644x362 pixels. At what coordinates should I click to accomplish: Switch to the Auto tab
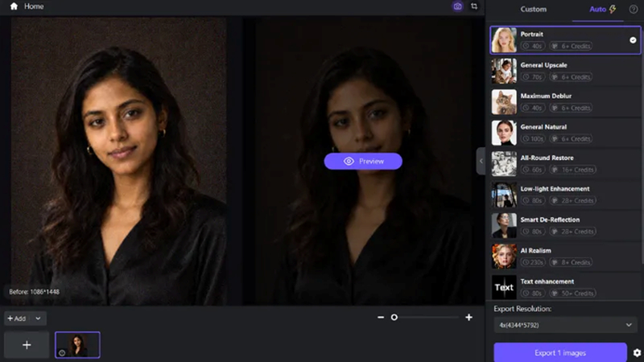point(602,9)
